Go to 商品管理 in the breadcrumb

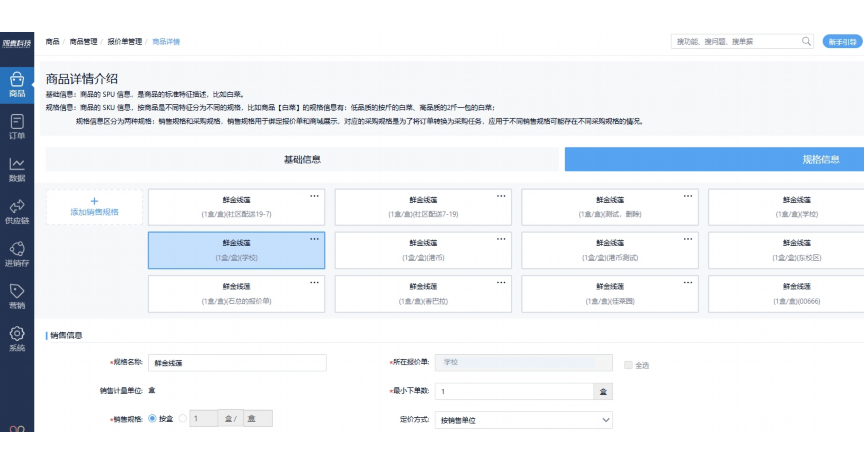coord(83,41)
